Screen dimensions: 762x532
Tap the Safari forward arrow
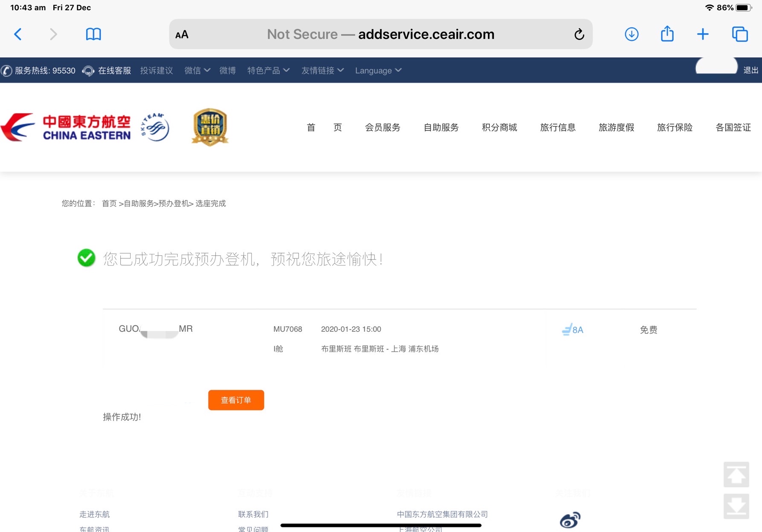[x=53, y=34]
